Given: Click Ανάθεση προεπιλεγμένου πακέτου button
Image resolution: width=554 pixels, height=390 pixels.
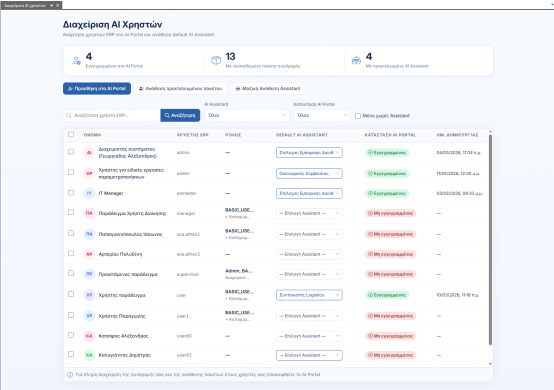Looking at the screenshot, I should (181, 89).
